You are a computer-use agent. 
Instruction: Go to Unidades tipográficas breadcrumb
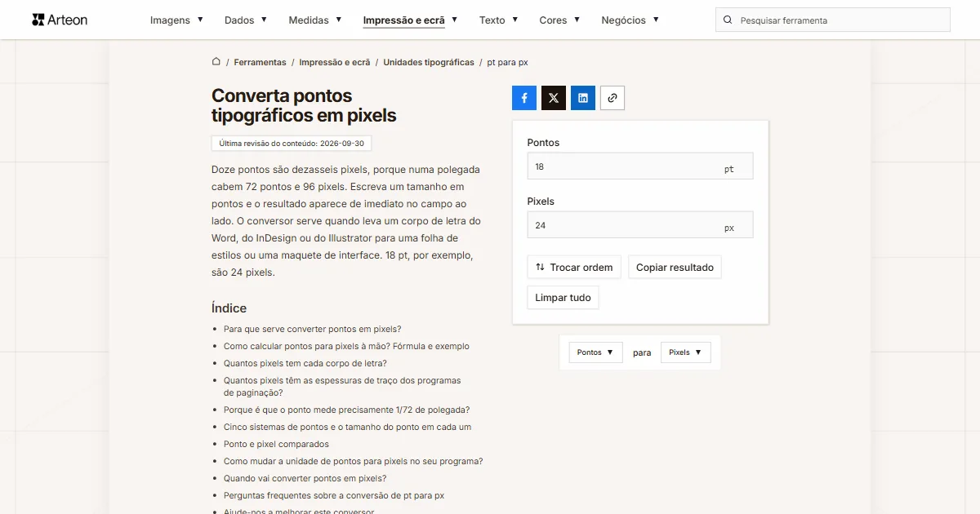429,62
